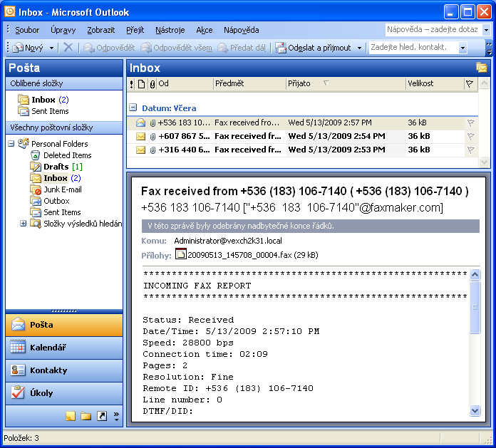The image size is (496, 448).
Task: Select Inbox in Oblíbené složky favorites
Action: tap(43, 100)
